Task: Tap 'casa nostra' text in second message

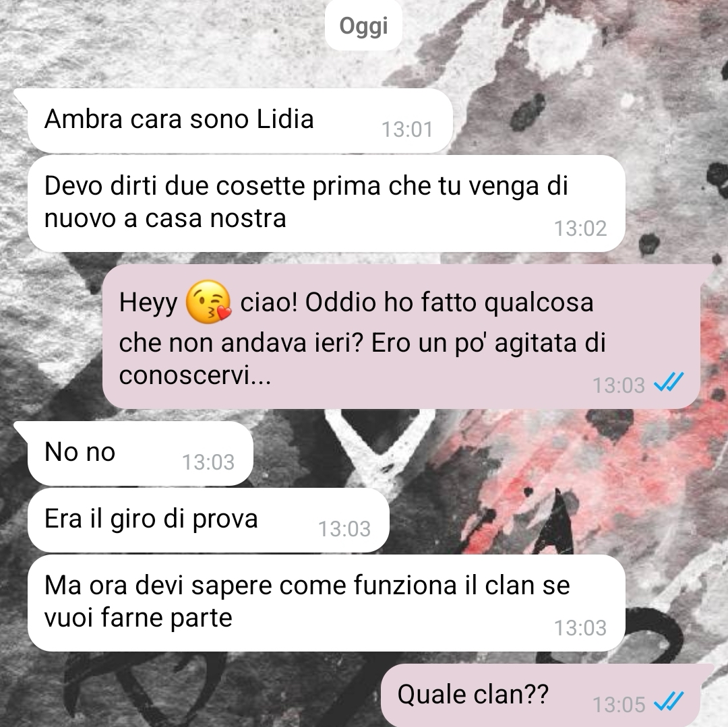Action: click(216, 218)
